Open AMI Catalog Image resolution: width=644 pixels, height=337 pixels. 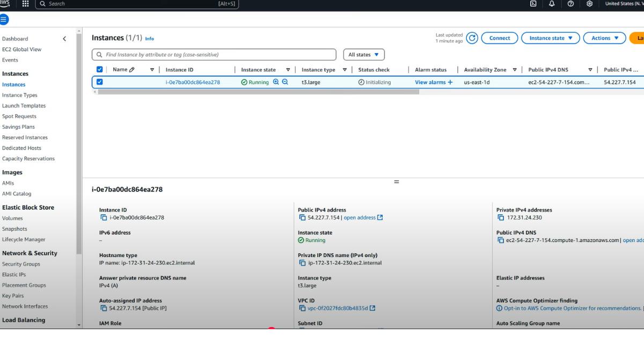[17, 194]
